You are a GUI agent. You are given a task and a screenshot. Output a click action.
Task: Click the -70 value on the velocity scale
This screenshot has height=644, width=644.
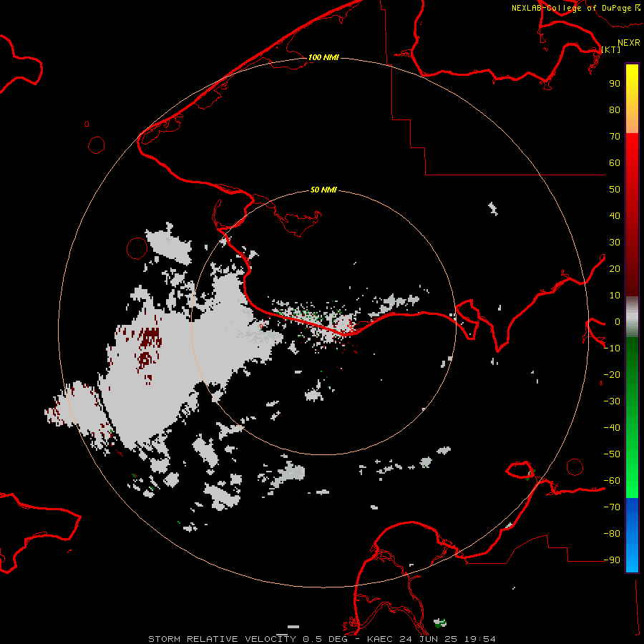point(612,507)
